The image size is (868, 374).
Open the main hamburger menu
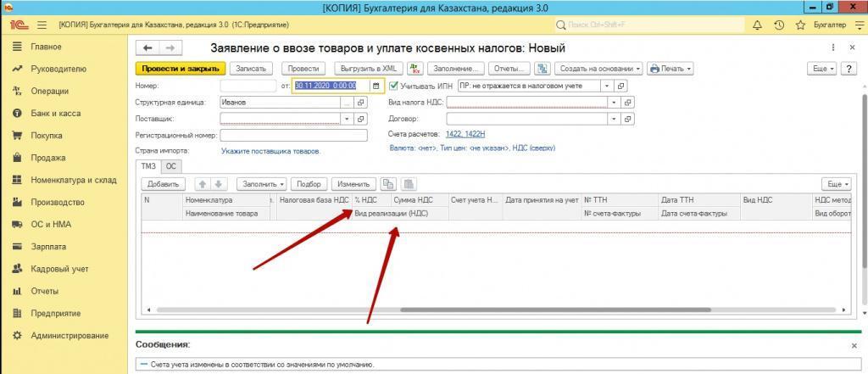(42, 25)
